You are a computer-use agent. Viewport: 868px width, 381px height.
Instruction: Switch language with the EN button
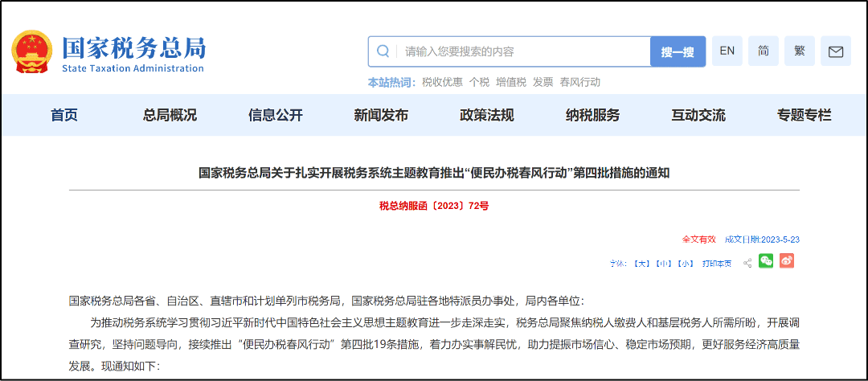pyautogui.click(x=727, y=51)
